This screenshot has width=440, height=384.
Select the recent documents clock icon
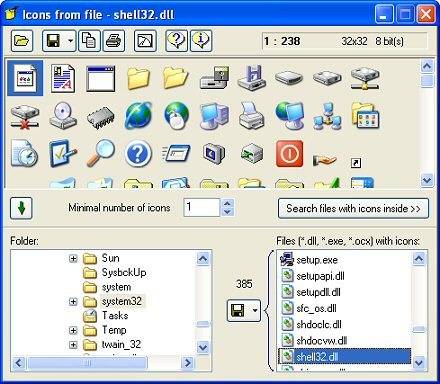[25, 153]
